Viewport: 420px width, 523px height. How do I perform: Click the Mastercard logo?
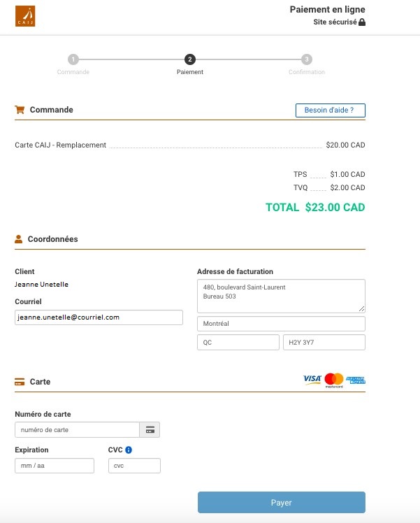[334, 380]
